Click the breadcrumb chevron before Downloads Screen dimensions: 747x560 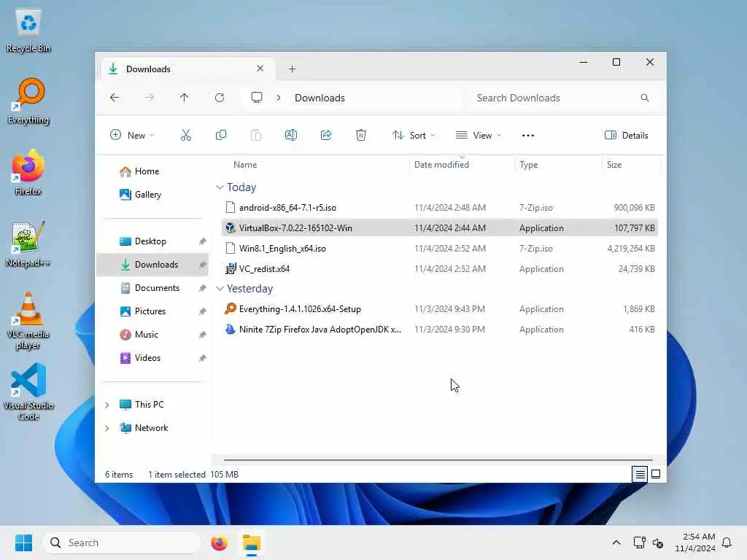[279, 98]
